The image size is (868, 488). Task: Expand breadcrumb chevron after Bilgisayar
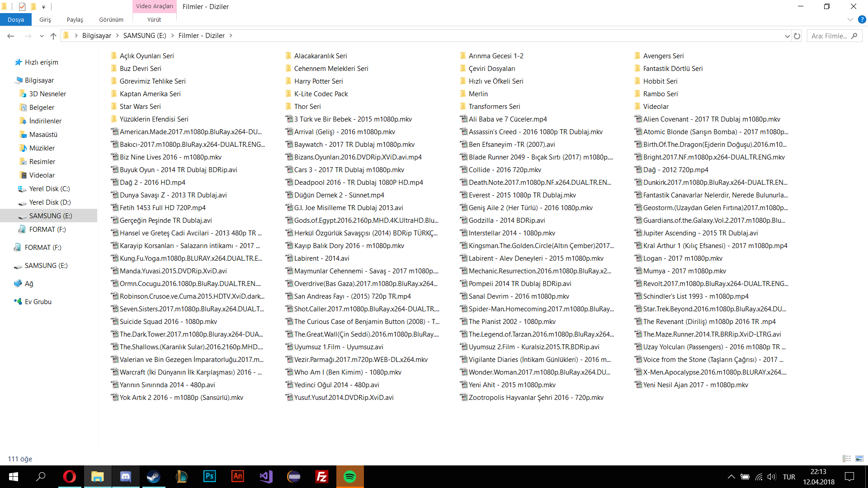[118, 36]
